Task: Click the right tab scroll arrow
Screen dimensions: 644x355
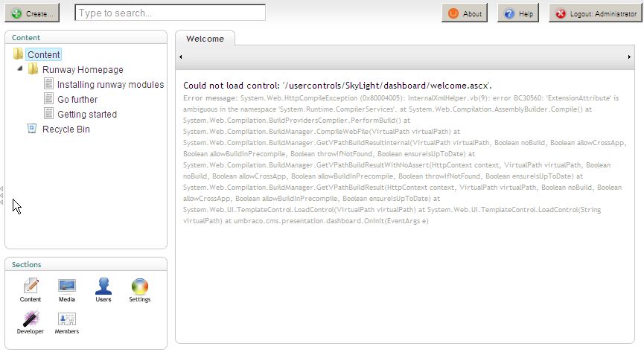Action: pyautogui.click(x=629, y=57)
